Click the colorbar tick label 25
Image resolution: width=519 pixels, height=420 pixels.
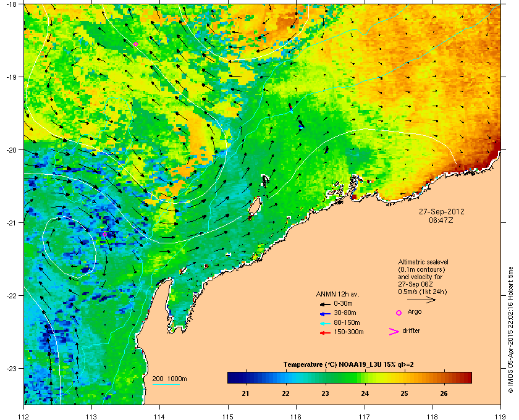(x=404, y=393)
